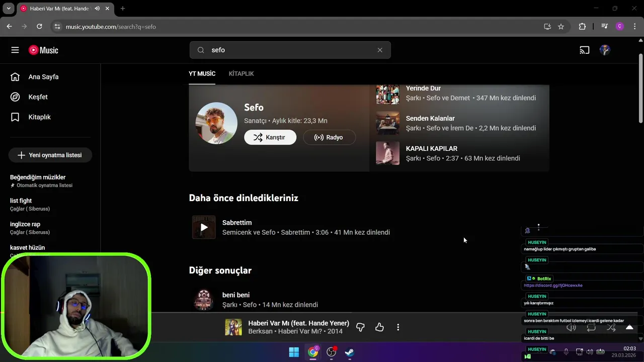
Task: Expand the player page arrow
Action: (629, 327)
